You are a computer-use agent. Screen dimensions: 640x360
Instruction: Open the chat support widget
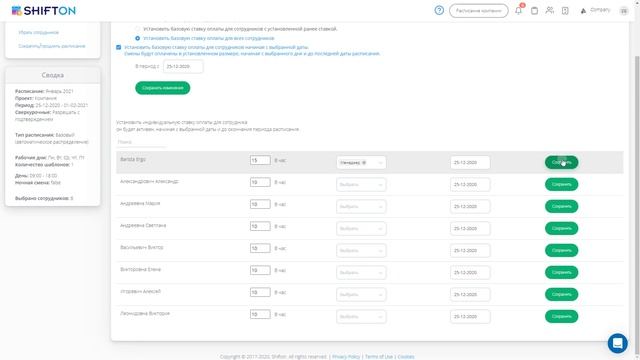(618, 343)
